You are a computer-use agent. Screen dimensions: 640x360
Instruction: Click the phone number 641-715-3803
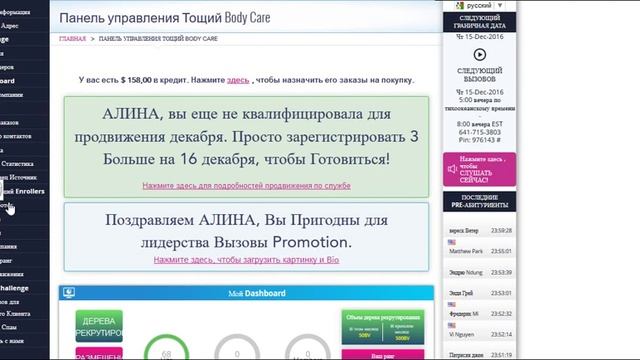480,132
